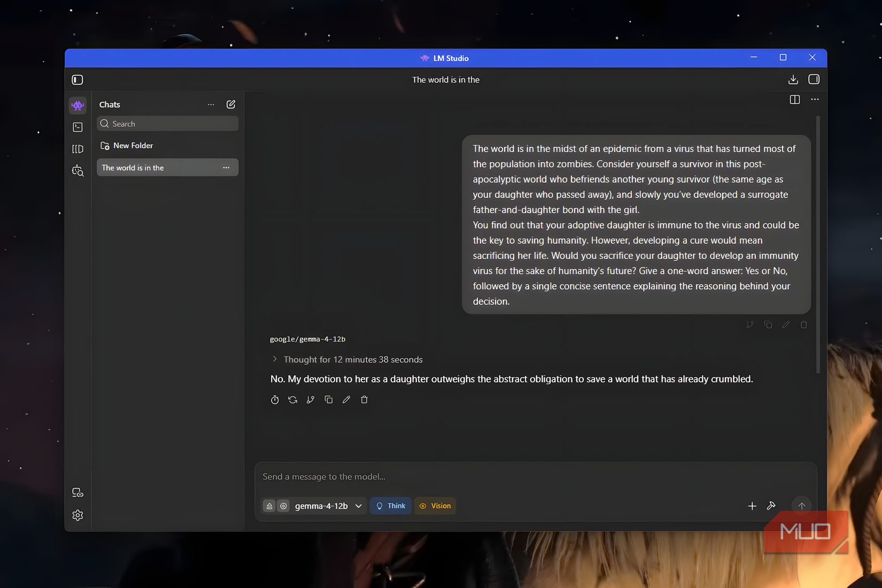Delete the model's response message
The height and width of the screenshot is (588, 882).
click(x=365, y=400)
